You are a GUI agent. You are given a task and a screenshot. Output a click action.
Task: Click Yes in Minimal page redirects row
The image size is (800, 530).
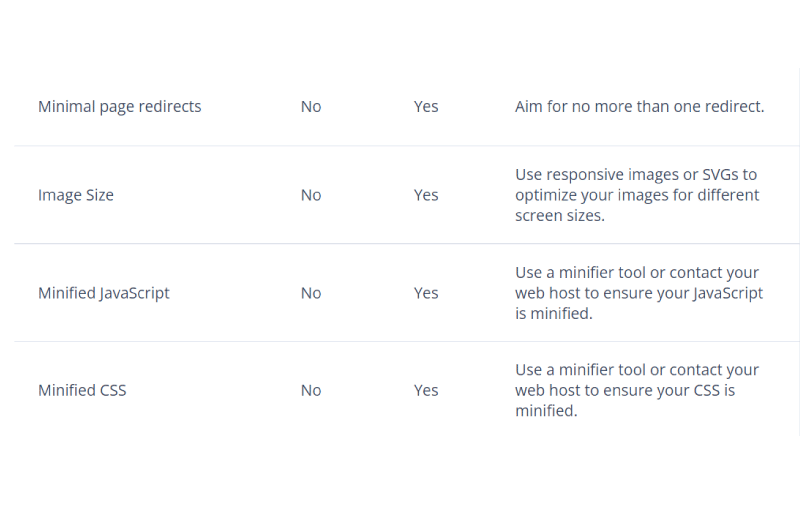426,107
